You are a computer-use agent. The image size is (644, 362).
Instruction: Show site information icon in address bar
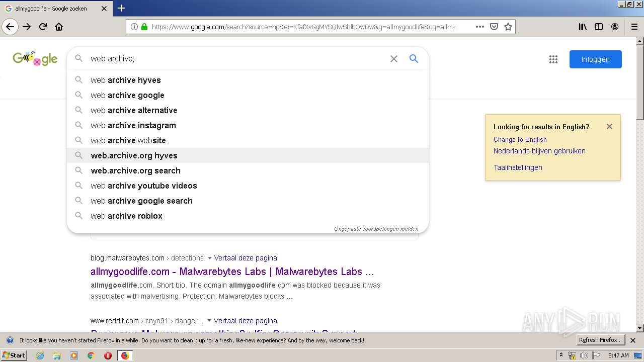pos(134,27)
